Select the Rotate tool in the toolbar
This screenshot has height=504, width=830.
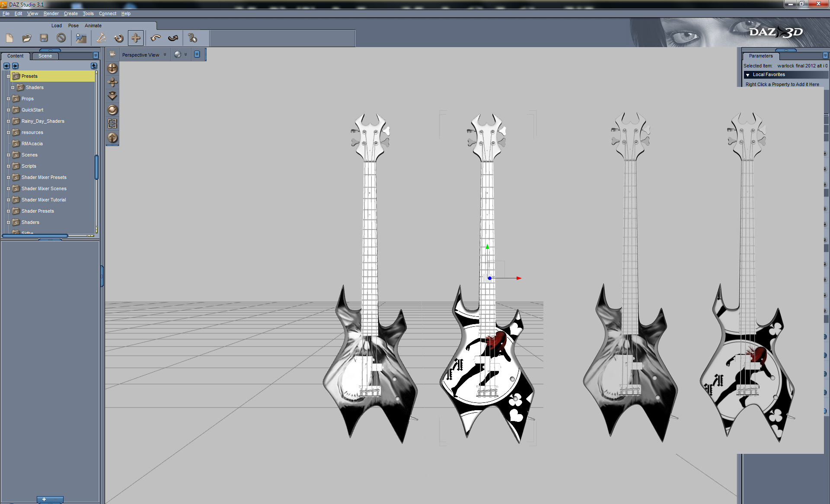click(x=118, y=38)
